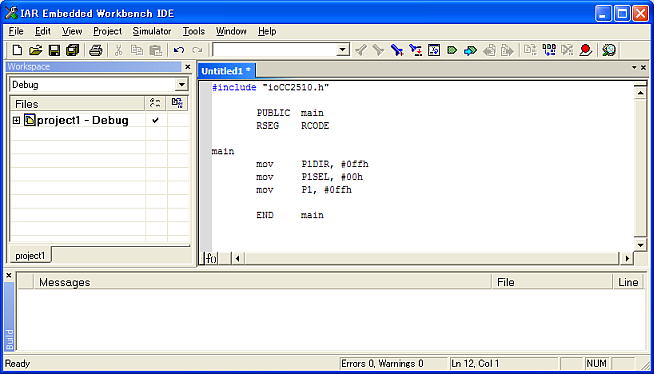
Task: Open the editor window list arrow
Action: click(x=634, y=67)
